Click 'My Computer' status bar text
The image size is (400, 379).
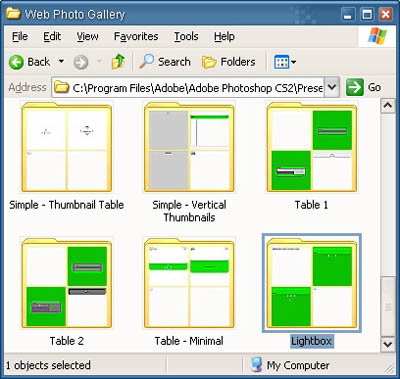[298, 365]
